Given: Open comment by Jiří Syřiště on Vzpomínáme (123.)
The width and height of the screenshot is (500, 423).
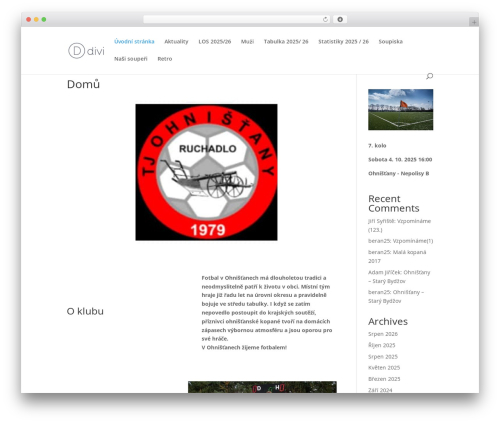Looking at the screenshot, I should 399,225.
